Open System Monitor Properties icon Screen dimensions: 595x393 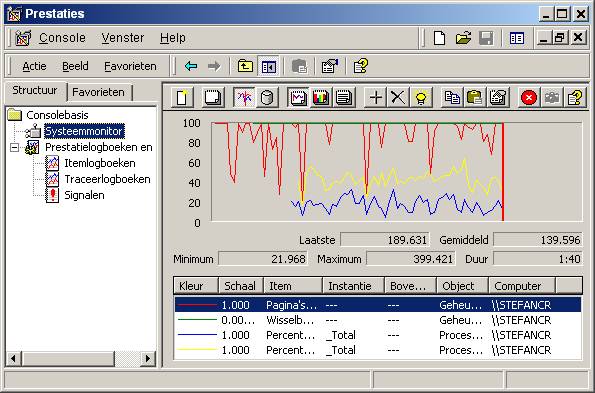498,98
